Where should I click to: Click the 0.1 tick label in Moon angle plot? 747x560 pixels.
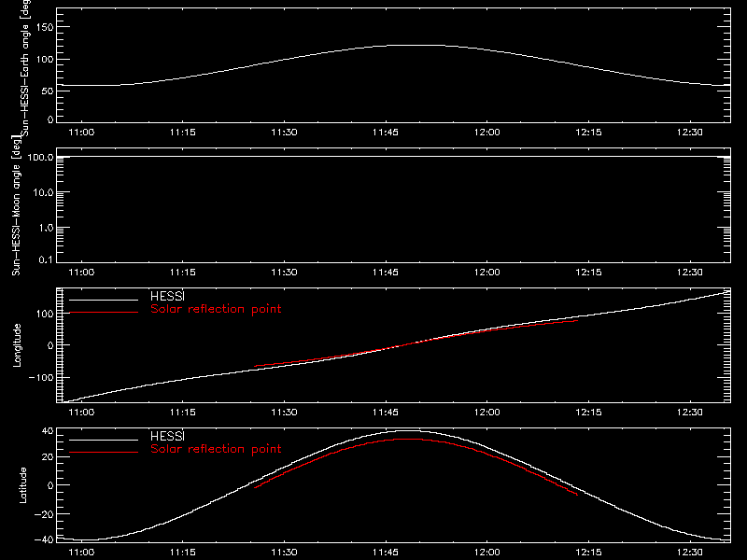[46, 259]
